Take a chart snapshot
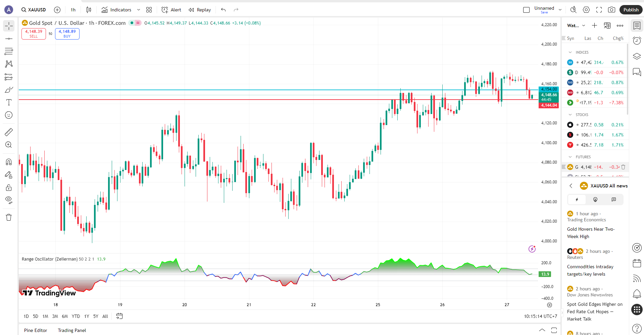 coord(612,10)
